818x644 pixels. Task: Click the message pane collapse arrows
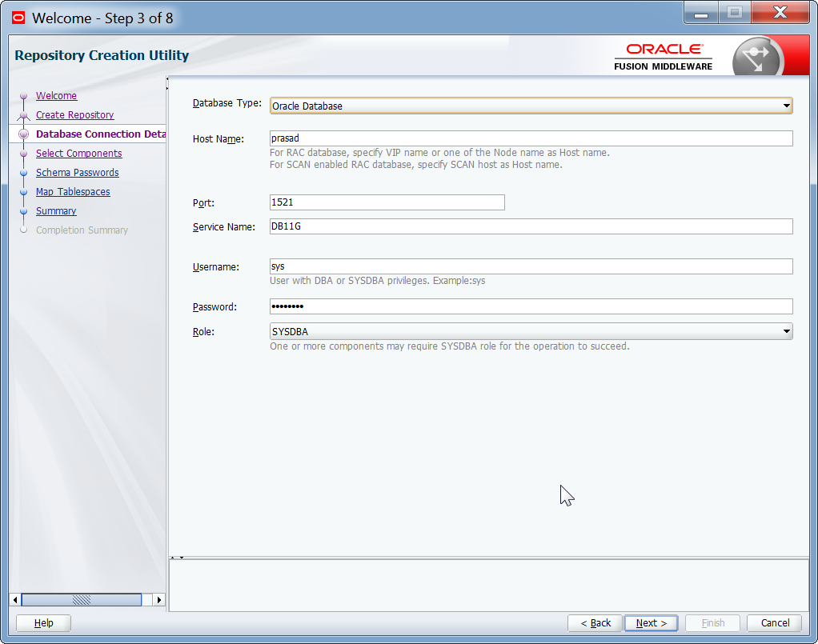coord(177,558)
